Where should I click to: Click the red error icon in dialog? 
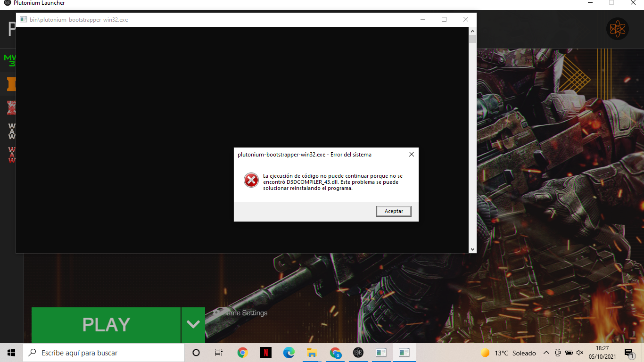(x=251, y=180)
